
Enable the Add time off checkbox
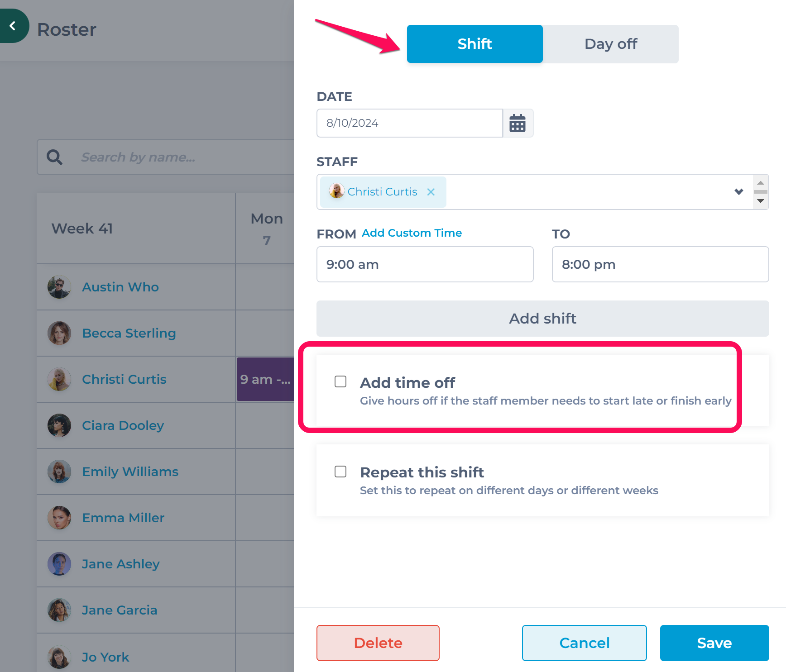point(340,381)
